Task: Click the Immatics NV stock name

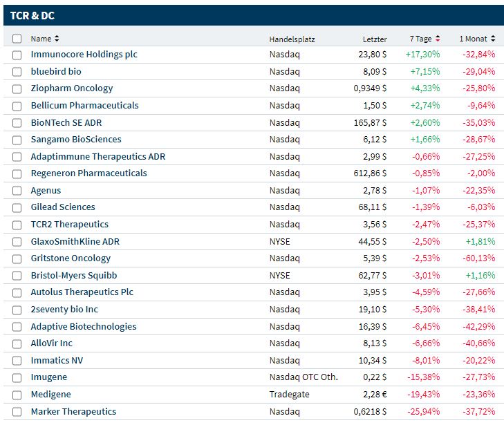Action: [x=57, y=361]
